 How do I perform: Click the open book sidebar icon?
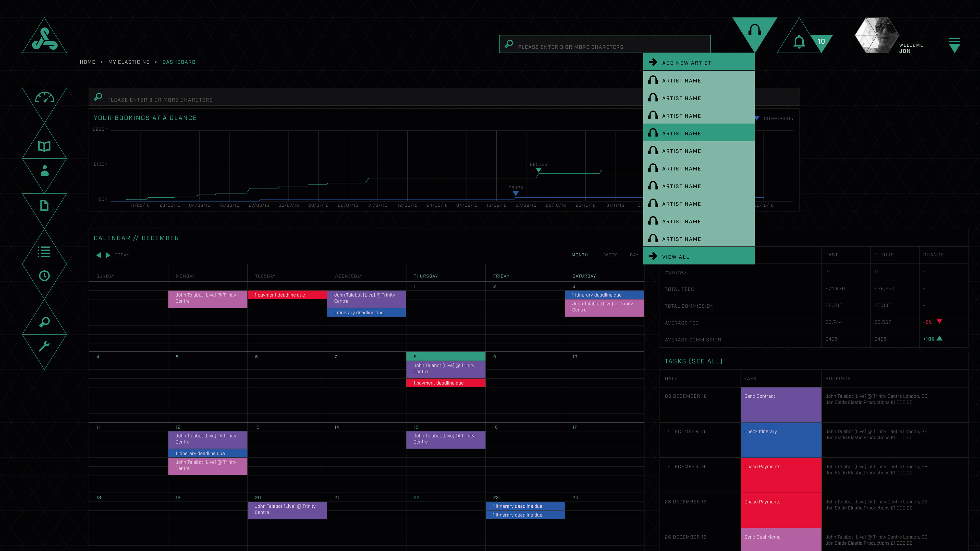(x=44, y=146)
